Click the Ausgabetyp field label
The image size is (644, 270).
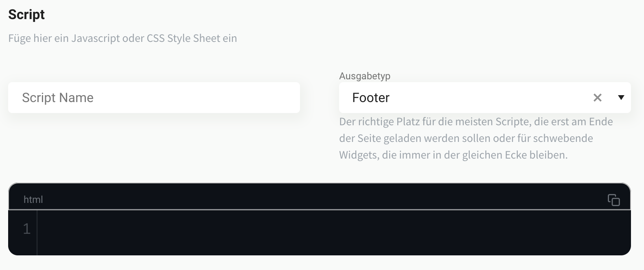(x=364, y=76)
